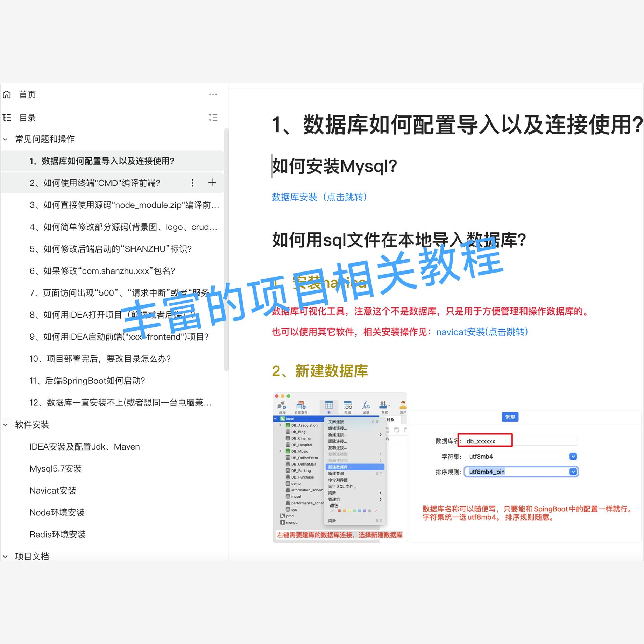Select DB_Blog in the Navicat screenshot tree
This screenshot has width=644, height=644.
pyautogui.click(x=298, y=432)
